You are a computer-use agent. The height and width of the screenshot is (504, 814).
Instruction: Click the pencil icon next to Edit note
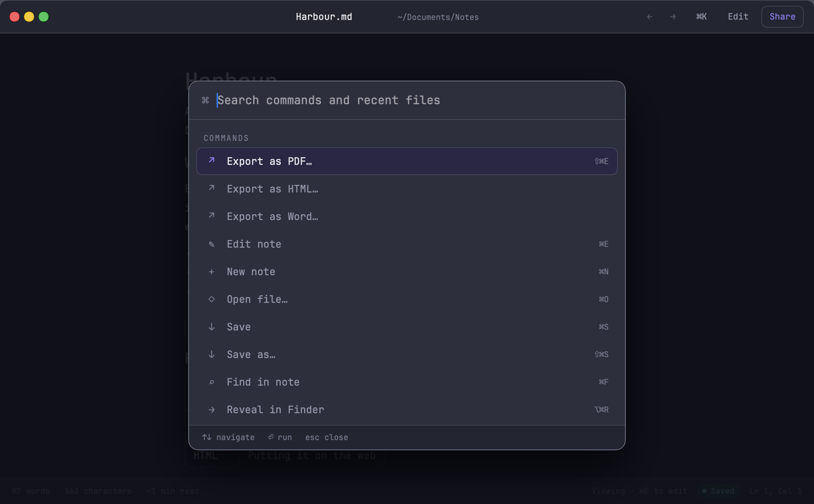point(211,244)
